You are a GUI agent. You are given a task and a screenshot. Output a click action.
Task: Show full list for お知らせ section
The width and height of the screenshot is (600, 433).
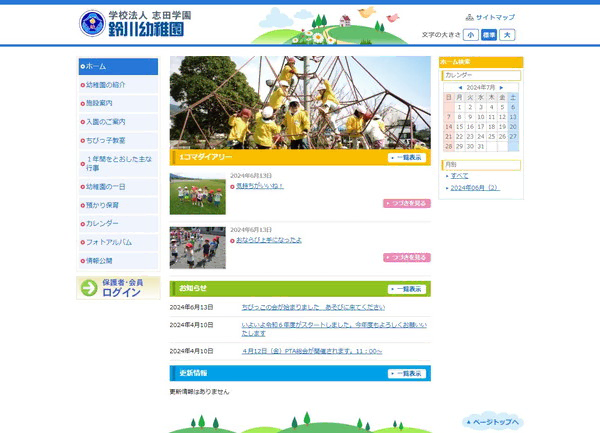click(407, 289)
